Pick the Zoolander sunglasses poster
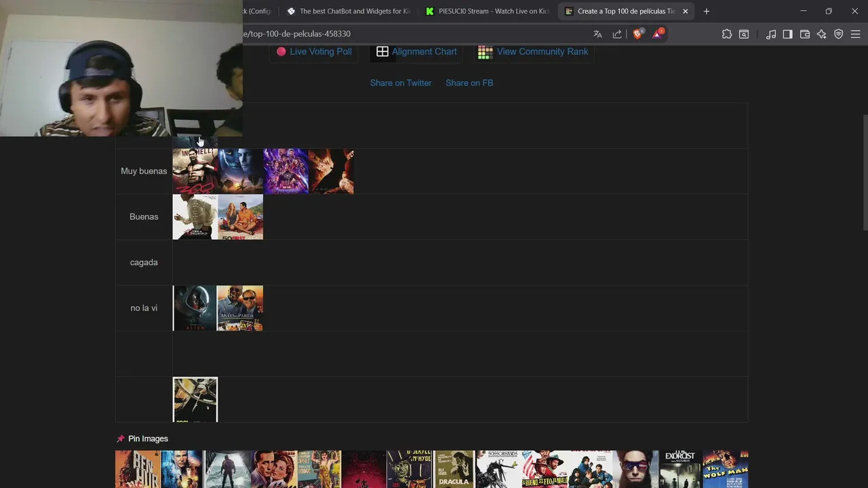This screenshot has width=868, height=488. [x=635, y=469]
